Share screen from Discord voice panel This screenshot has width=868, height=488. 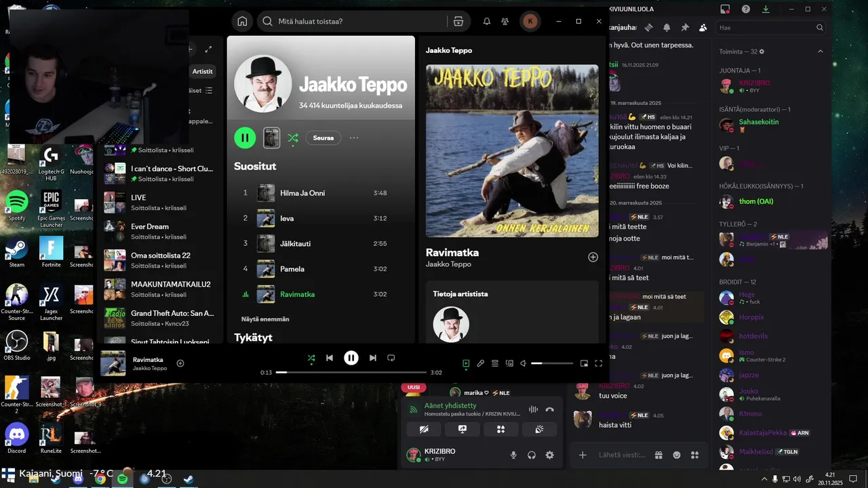pyautogui.click(x=462, y=429)
